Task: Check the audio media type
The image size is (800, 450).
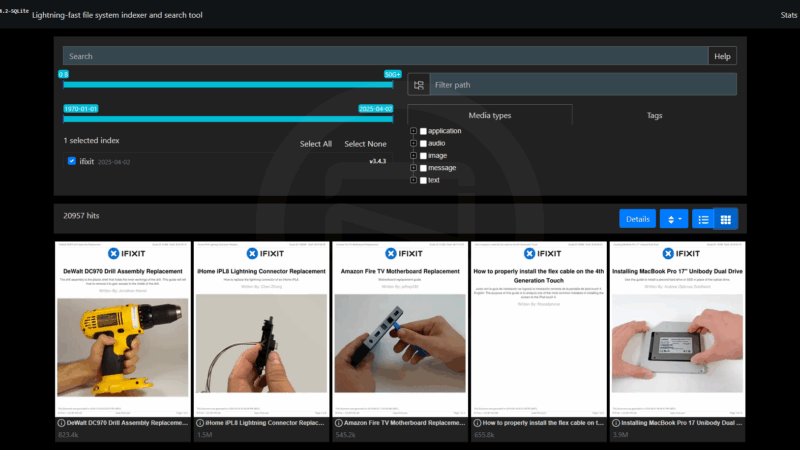Action: pos(423,143)
